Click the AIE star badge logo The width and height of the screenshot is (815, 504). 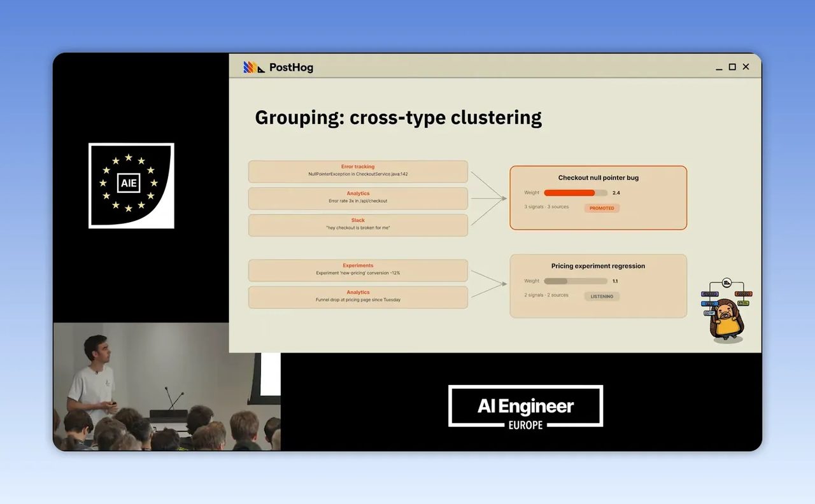(131, 185)
